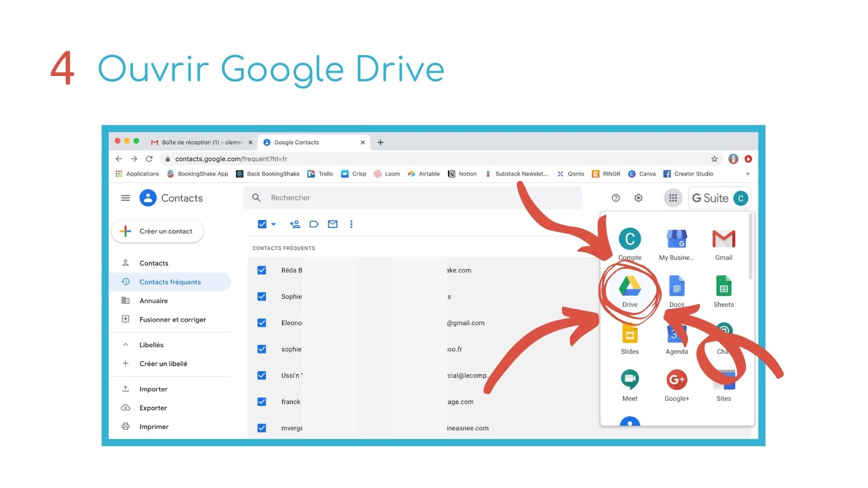Open Sites from the apps grid
The height and width of the screenshot is (488, 868).
(724, 386)
